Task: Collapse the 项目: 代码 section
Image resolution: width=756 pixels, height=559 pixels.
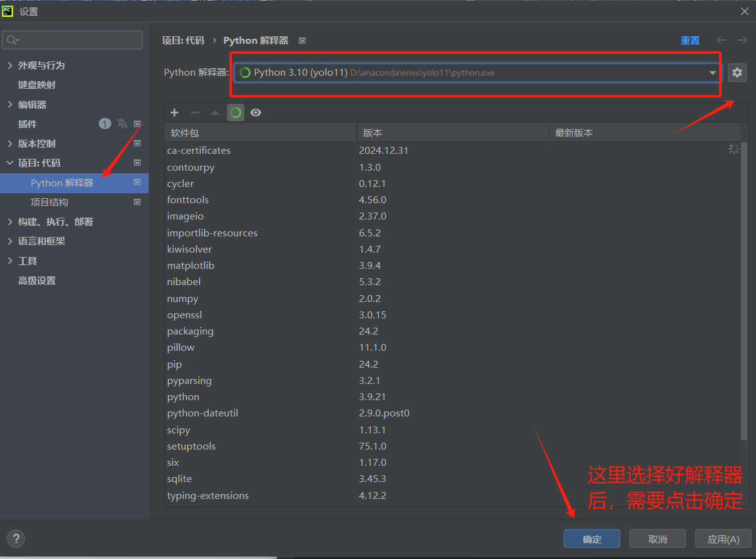Action: click(10, 163)
